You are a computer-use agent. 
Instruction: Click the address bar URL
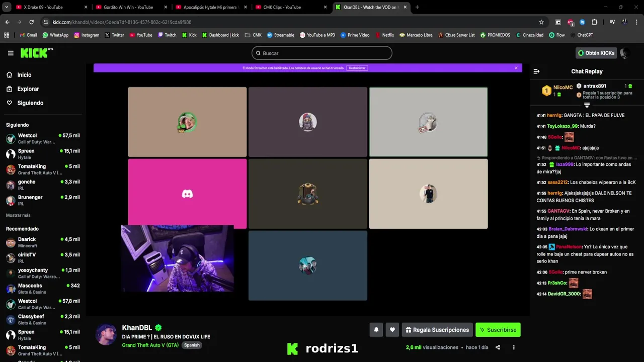coord(122,22)
